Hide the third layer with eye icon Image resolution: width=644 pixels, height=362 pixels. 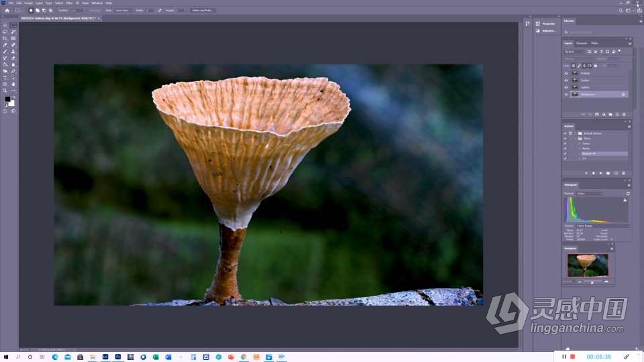pos(566,87)
